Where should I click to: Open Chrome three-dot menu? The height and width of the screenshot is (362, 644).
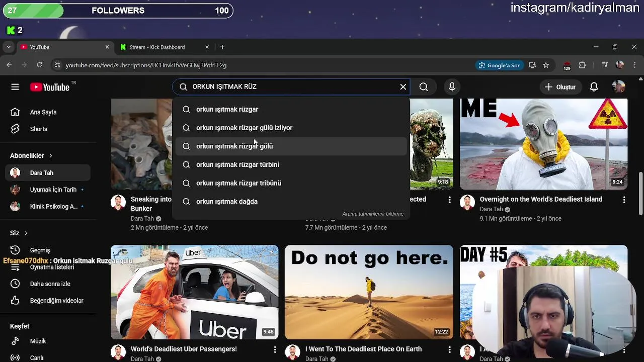tap(634, 65)
